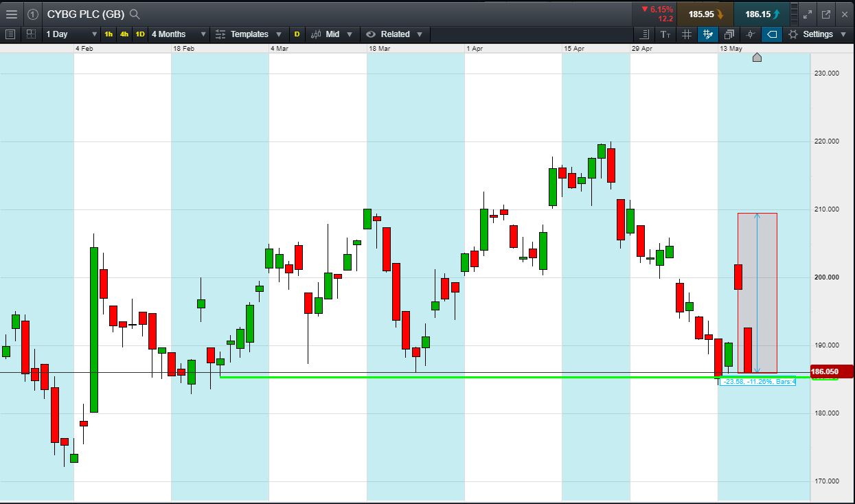Click the yellow D default template button
The width and height of the screenshot is (855, 504).
coord(297,34)
